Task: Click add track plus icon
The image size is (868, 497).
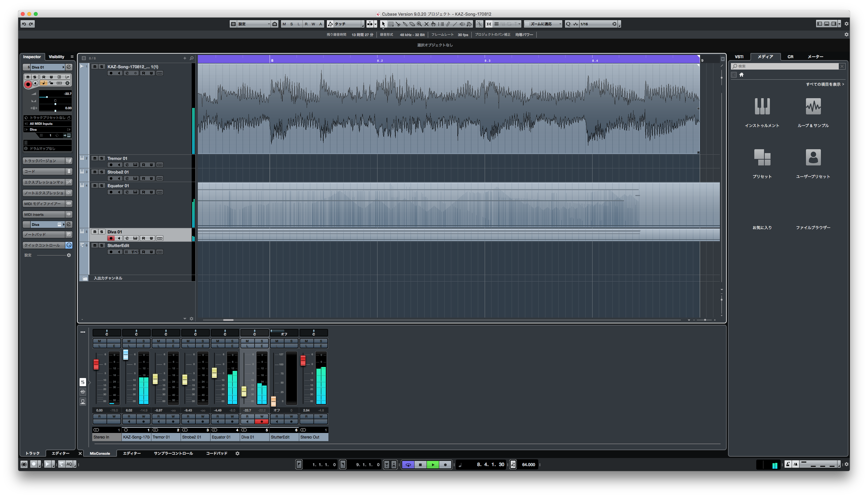Action: click(185, 58)
